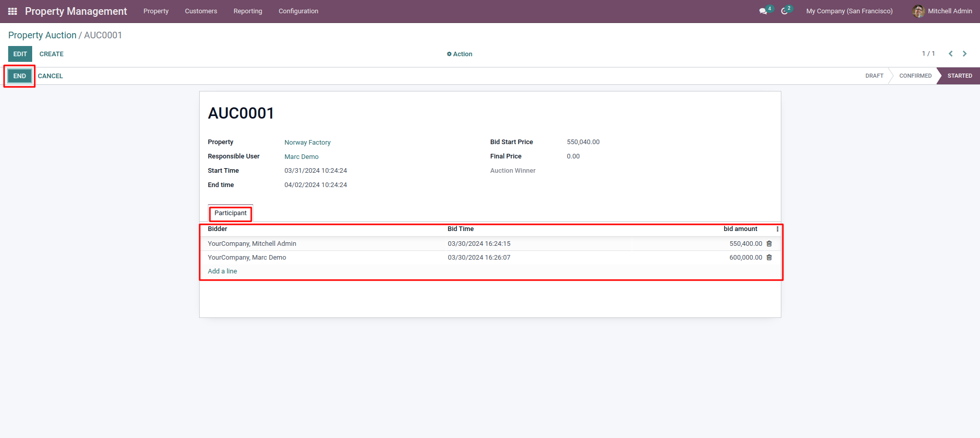Viewport: 980px width, 438px height.
Task: Open Norway Factory property link
Action: tap(307, 143)
